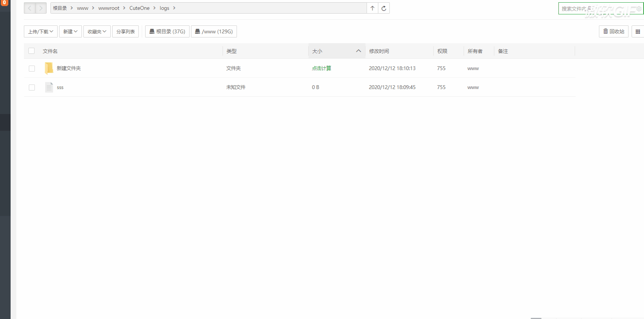The height and width of the screenshot is (319, 644).
Task: Select the 新建文件夹 row checkbox
Action: click(x=32, y=69)
